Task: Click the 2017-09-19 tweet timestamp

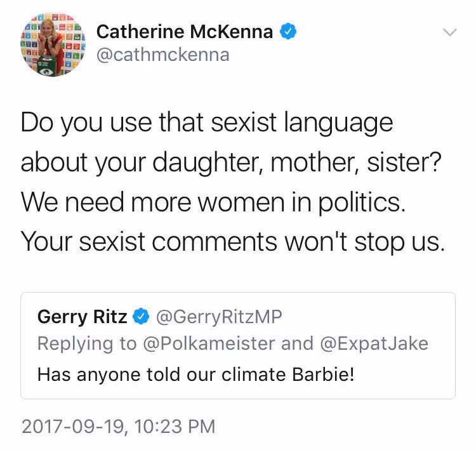Action: tap(118, 425)
